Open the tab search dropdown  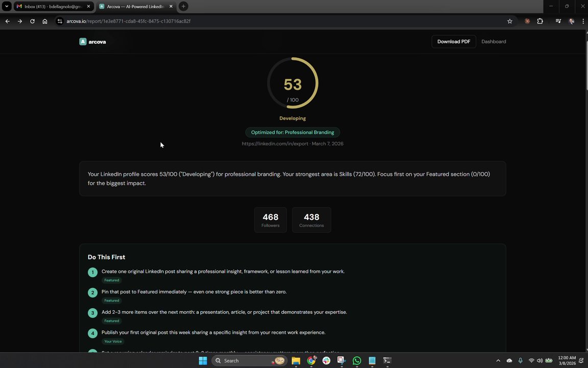(x=7, y=6)
